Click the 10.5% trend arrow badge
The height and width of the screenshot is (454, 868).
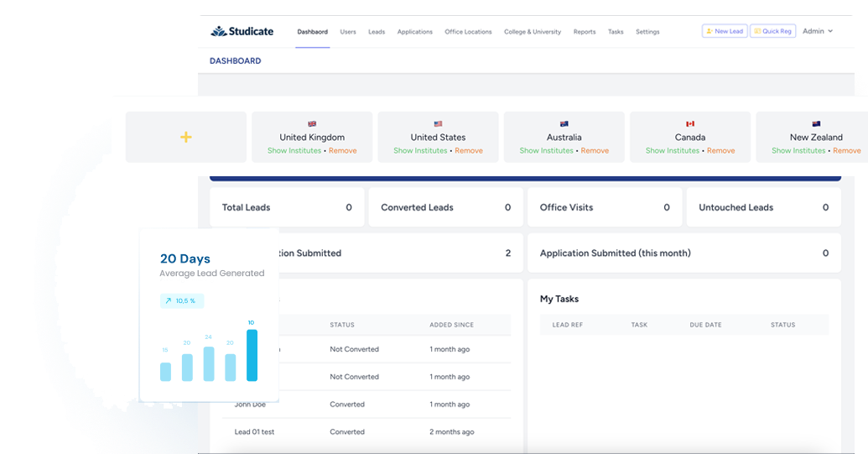pos(182,300)
